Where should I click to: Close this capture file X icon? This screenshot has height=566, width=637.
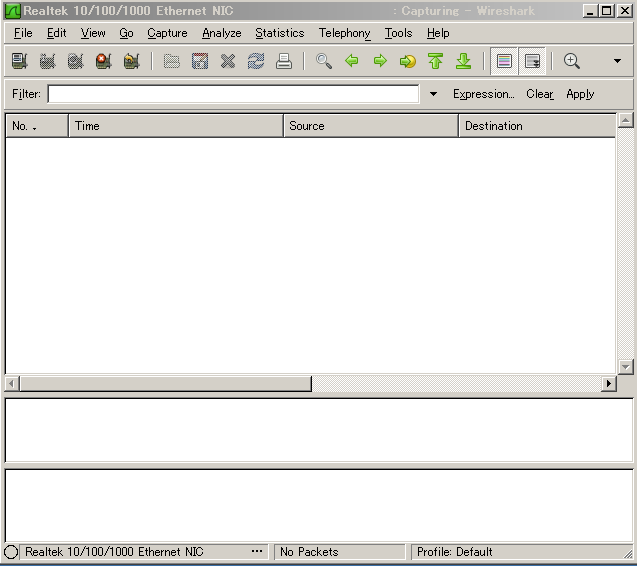228,61
